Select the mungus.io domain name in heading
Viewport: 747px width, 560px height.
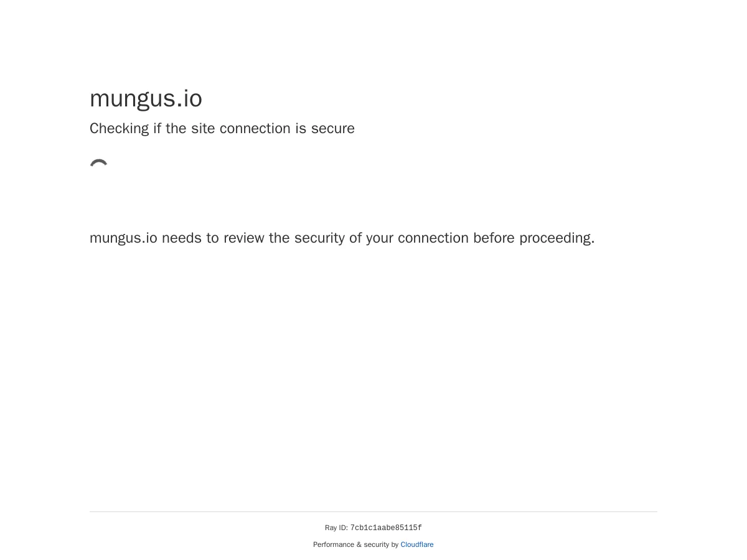pyautogui.click(x=146, y=98)
